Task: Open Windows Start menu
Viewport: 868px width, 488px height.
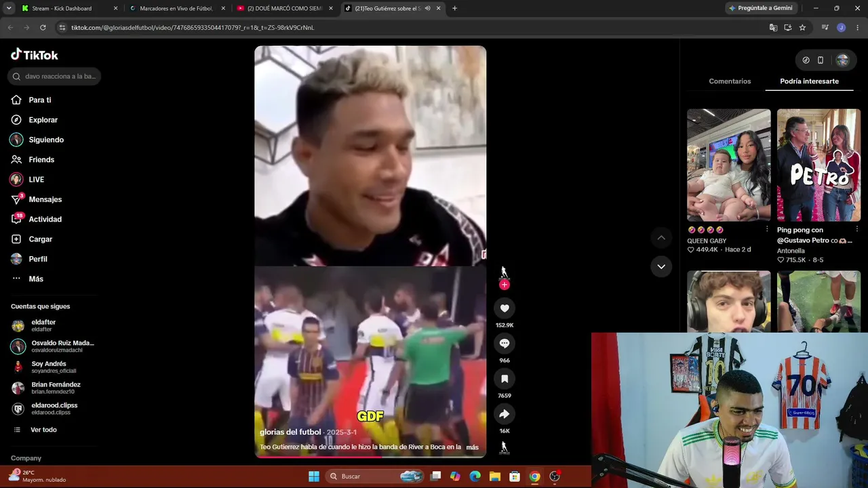Action: coord(314,476)
